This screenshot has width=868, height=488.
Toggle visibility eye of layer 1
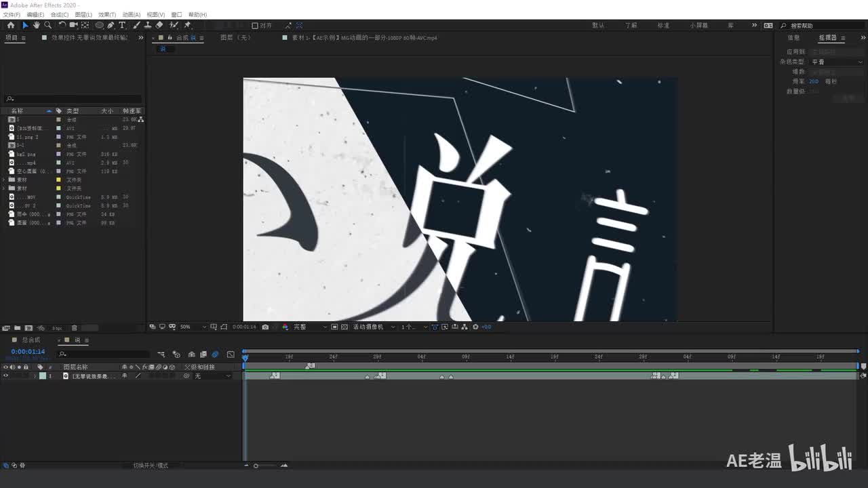point(5,375)
